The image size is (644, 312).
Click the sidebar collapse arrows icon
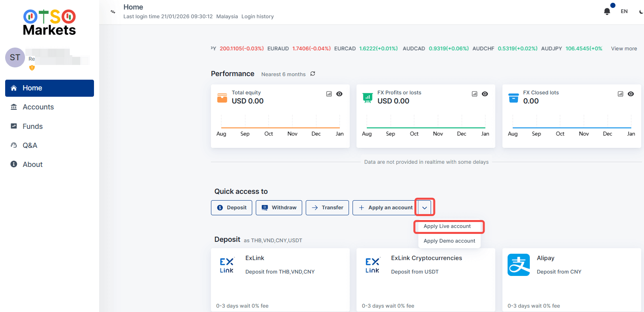(x=113, y=12)
